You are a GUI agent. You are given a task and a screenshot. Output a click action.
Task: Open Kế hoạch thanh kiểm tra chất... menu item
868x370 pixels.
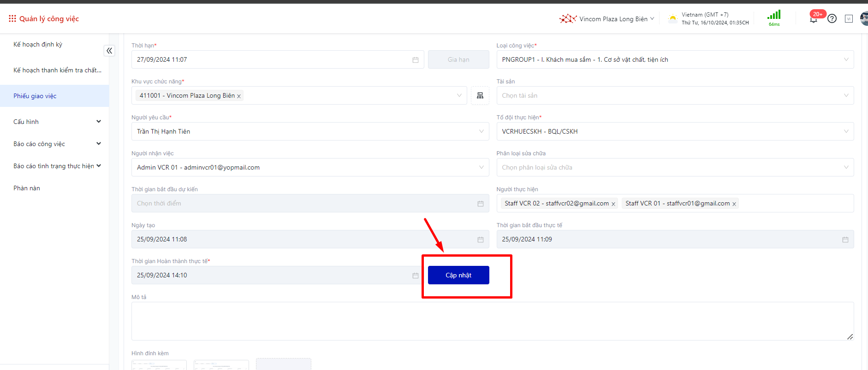point(57,70)
